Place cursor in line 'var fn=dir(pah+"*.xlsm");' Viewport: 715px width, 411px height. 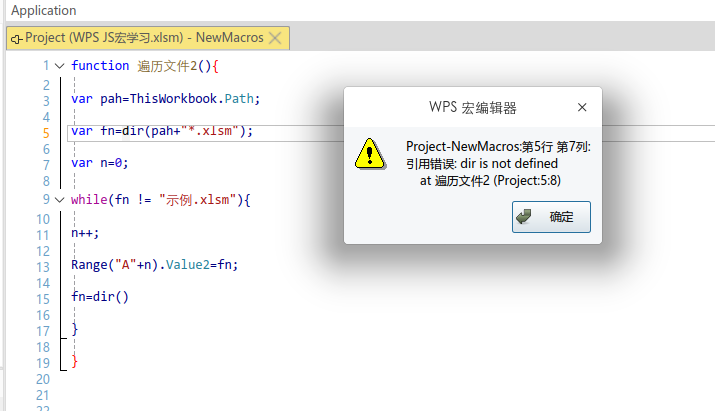pos(162,131)
